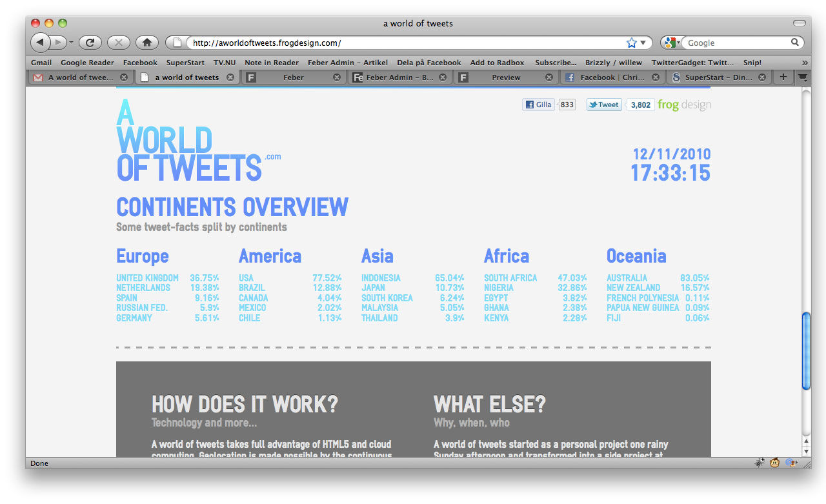Open a new tab with the plus button
Viewport: 826px width, 504px height.
[783, 77]
